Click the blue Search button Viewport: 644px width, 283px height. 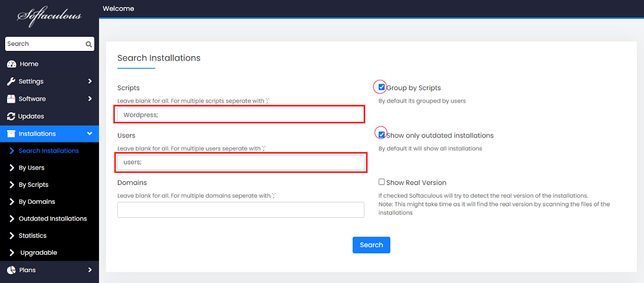click(x=372, y=245)
